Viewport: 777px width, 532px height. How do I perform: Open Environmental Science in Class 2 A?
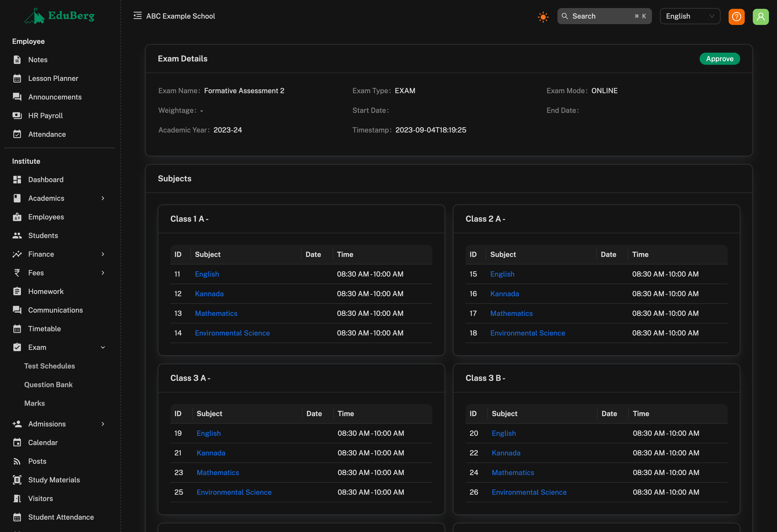point(528,333)
